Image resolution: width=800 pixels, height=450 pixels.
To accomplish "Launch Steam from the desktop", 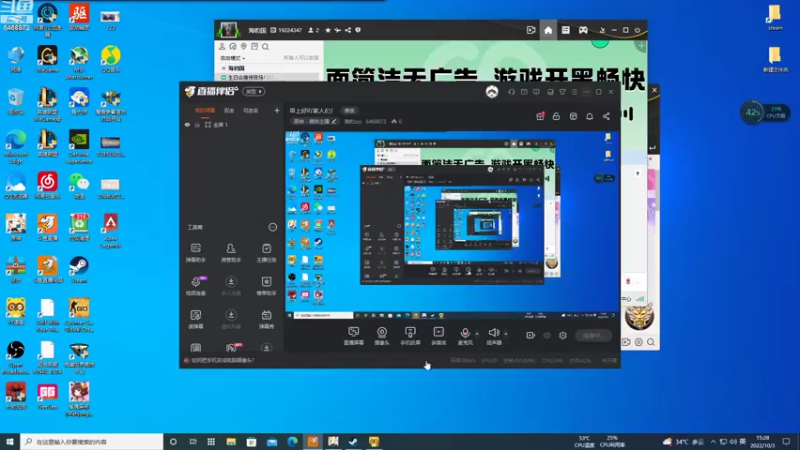I will click(x=79, y=269).
